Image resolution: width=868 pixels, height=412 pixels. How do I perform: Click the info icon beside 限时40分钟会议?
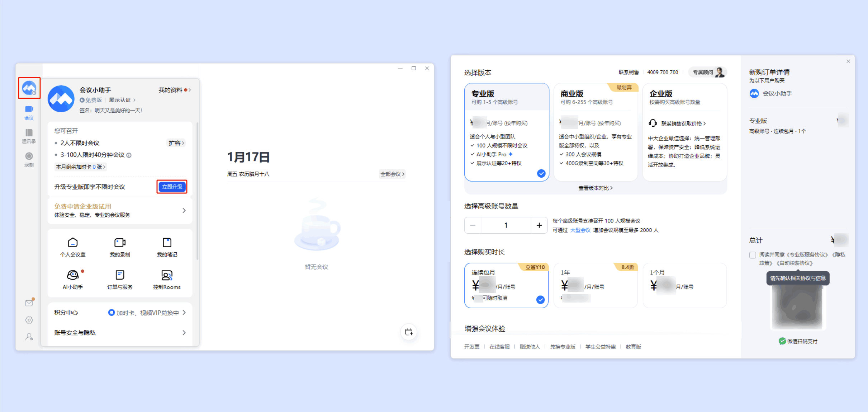coord(129,155)
